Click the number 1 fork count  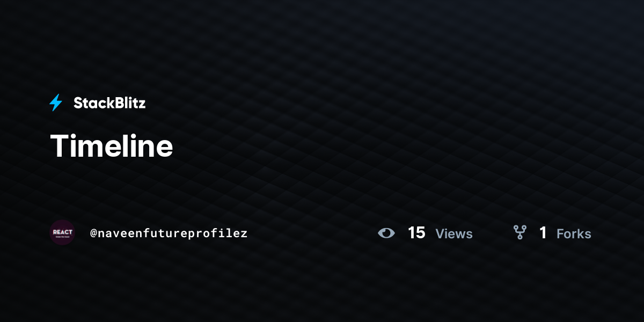tap(543, 233)
